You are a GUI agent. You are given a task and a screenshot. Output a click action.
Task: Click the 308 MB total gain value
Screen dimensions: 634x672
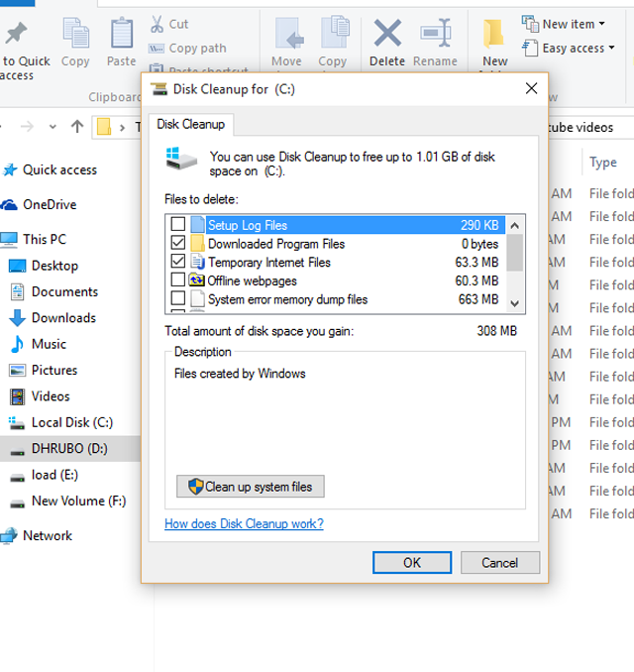[497, 331]
